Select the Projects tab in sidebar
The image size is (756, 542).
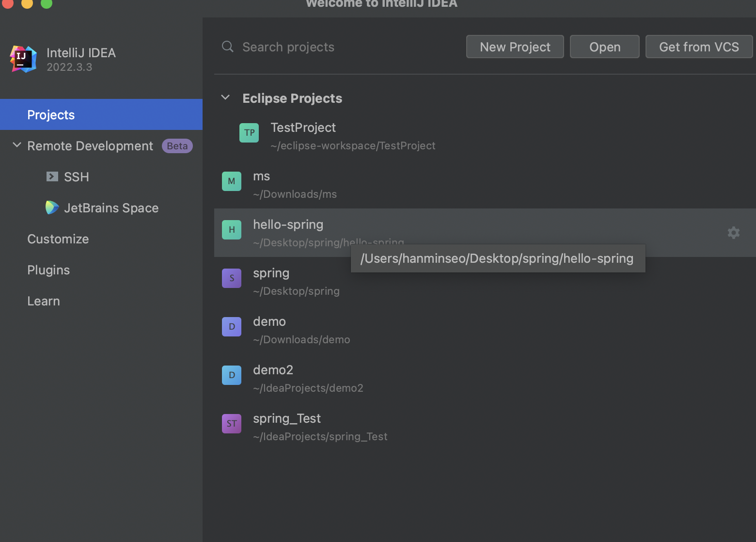click(x=101, y=114)
